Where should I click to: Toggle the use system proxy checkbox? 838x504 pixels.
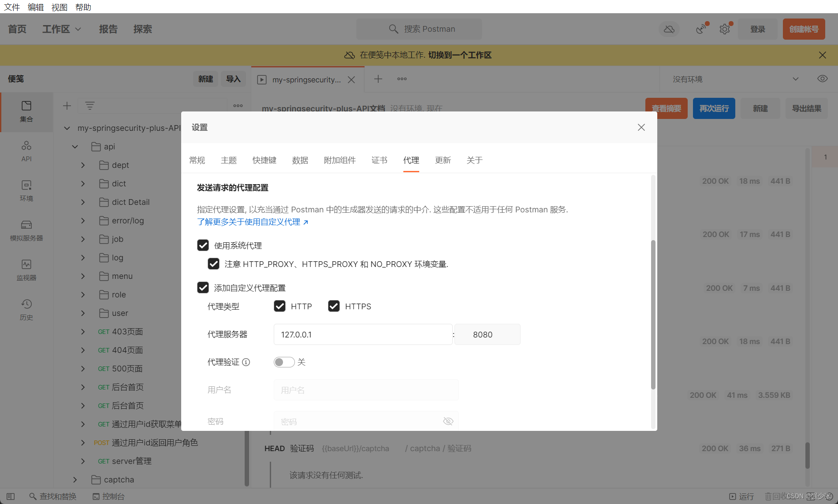click(203, 245)
